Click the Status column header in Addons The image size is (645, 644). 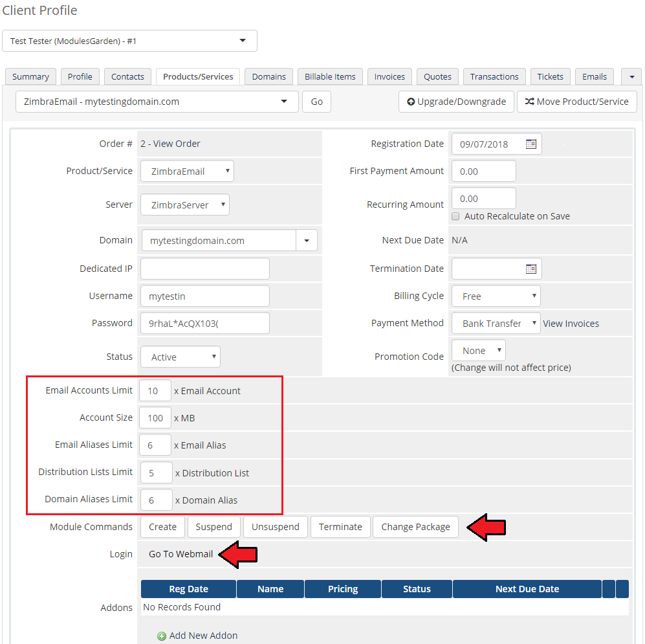tap(417, 589)
